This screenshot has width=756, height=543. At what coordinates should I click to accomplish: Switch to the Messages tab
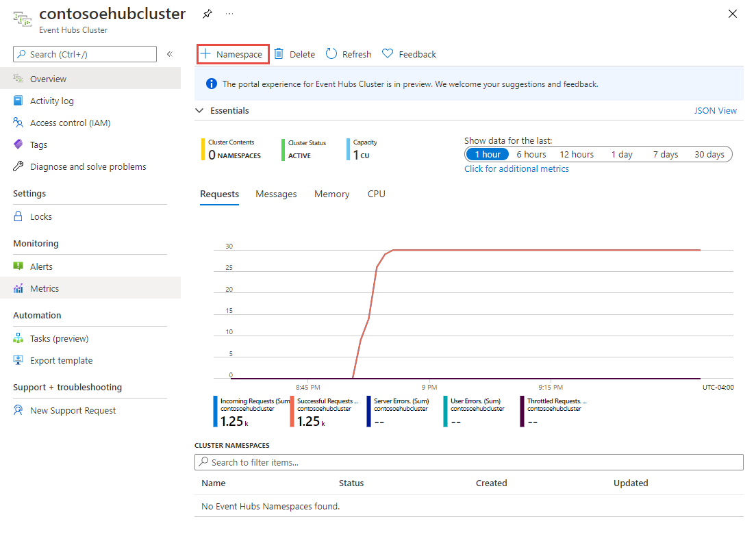[276, 194]
